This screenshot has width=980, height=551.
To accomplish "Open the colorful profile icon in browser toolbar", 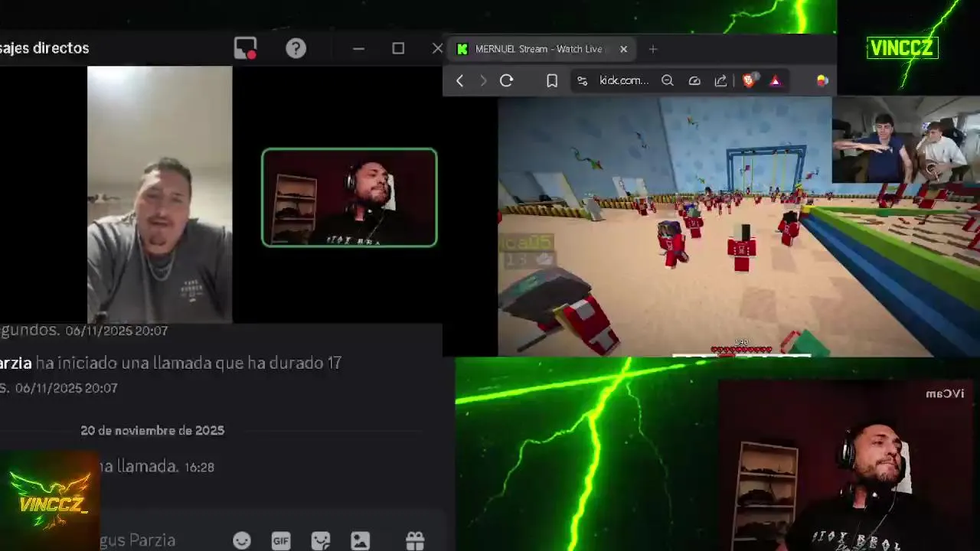I will coord(822,80).
